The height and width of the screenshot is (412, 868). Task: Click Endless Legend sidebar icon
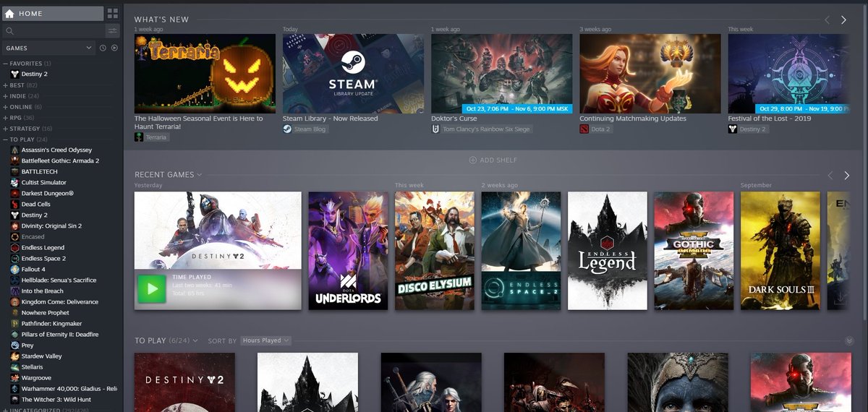[x=14, y=247]
